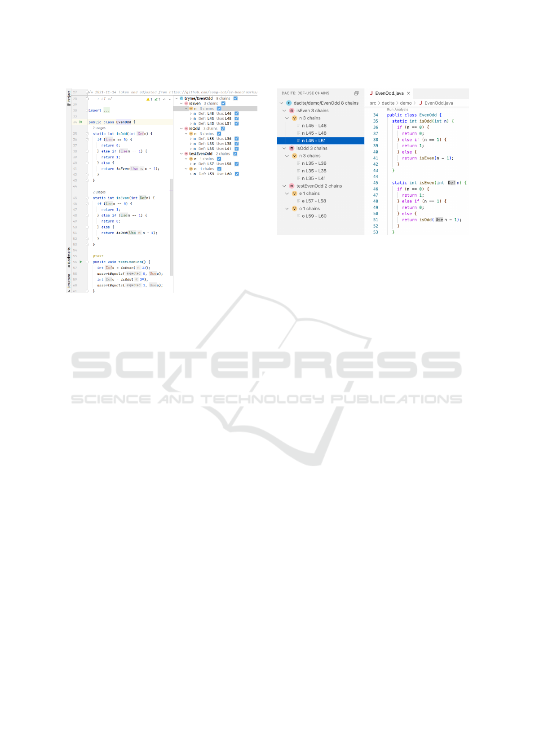Click the EvenOdd.java breadcrumb segment
This screenshot has width=535, height=756.
coord(439,103)
